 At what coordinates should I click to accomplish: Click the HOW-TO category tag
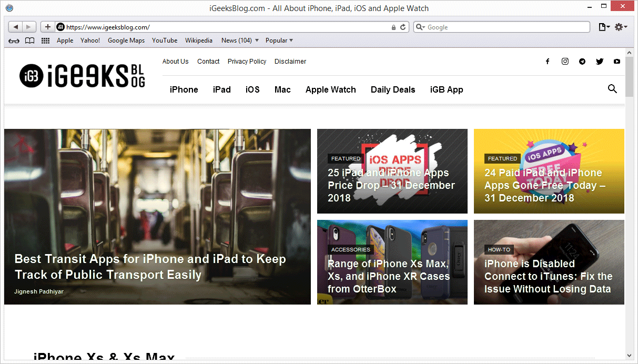(x=499, y=249)
